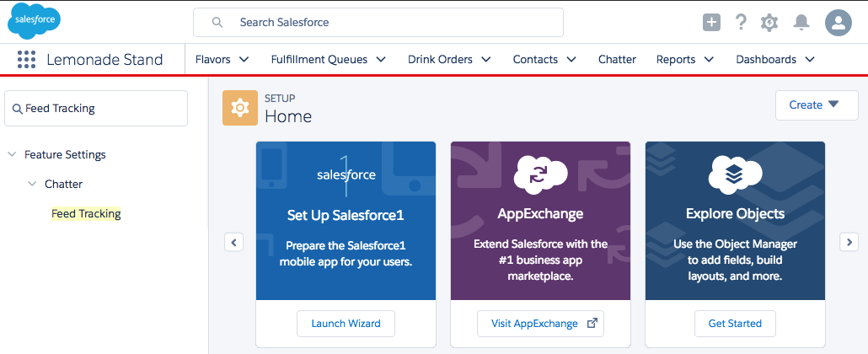Viewport: 868px width, 354px height.
Task: Open the notifications bell
Action: click(x=801, y=23)
